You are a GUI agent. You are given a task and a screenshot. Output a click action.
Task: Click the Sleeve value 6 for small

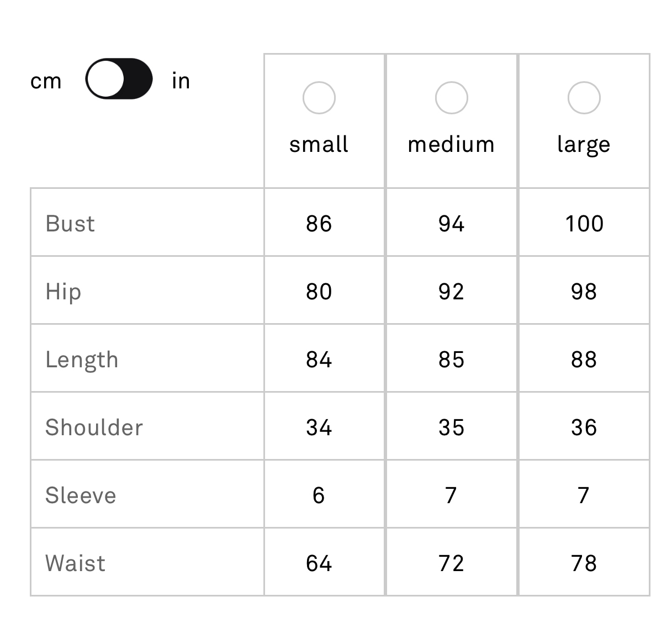click(x=319, y=495)
